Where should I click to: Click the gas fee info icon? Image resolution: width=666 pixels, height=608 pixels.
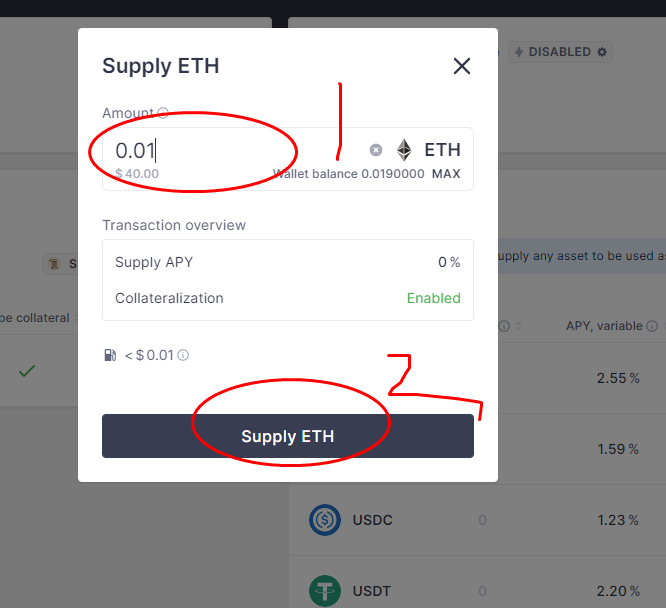tap(183, 355)
